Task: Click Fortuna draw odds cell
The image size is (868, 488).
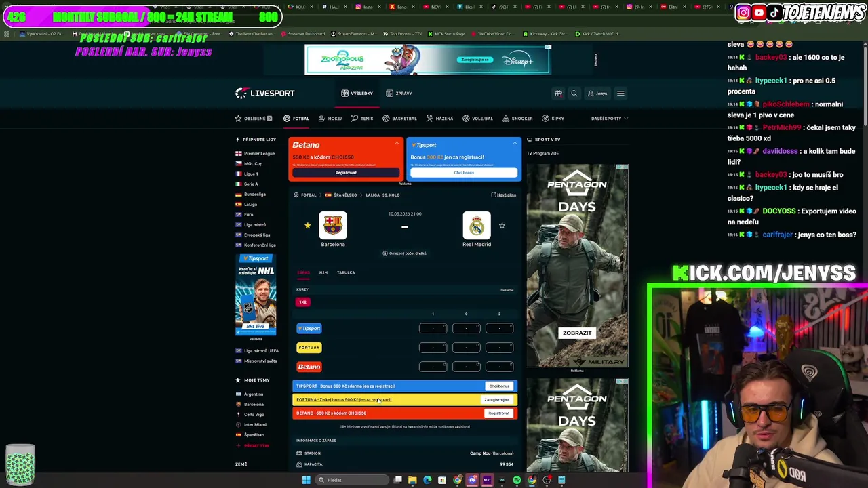Action: [x=466, y=348]
